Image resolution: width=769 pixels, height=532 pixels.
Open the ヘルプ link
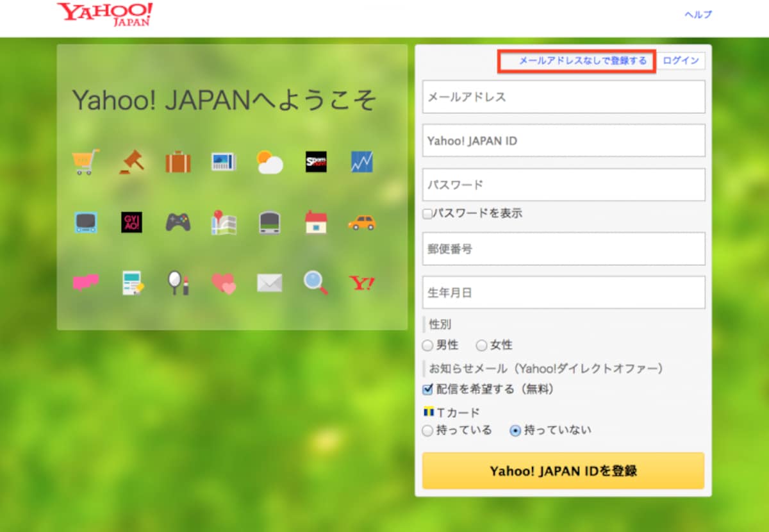(698, 14)
